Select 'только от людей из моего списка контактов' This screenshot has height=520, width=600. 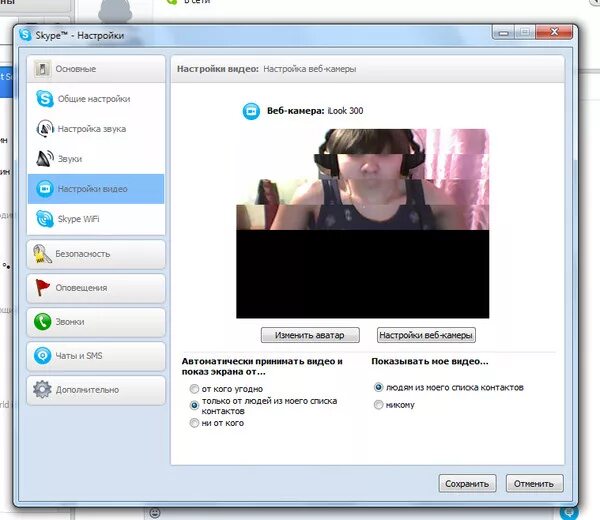point(194,405)
